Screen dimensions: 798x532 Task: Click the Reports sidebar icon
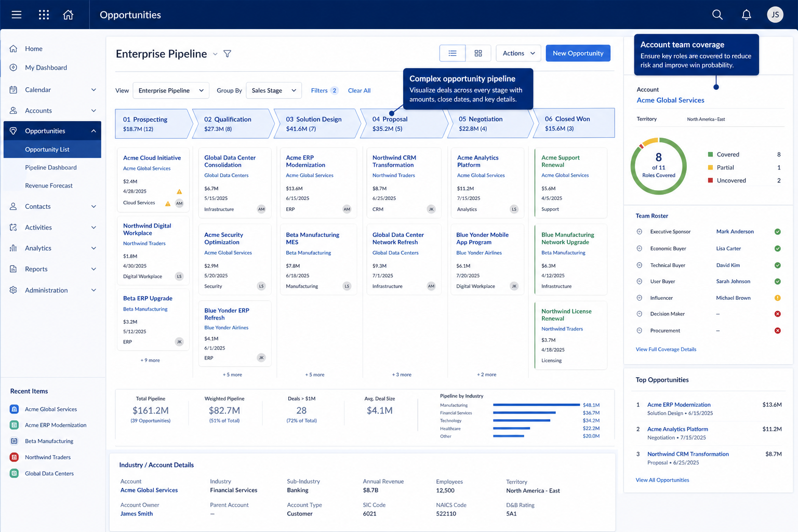[x=14, y=269]
